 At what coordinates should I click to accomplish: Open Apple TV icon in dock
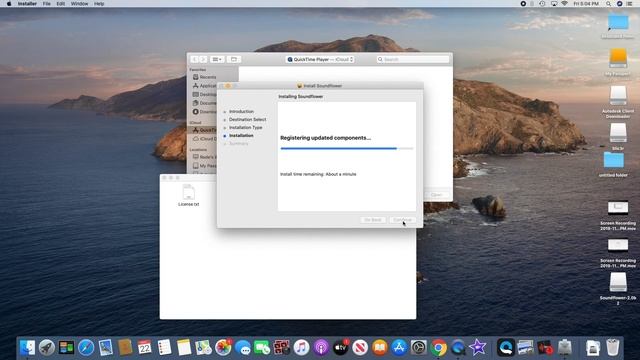(340, 348)
